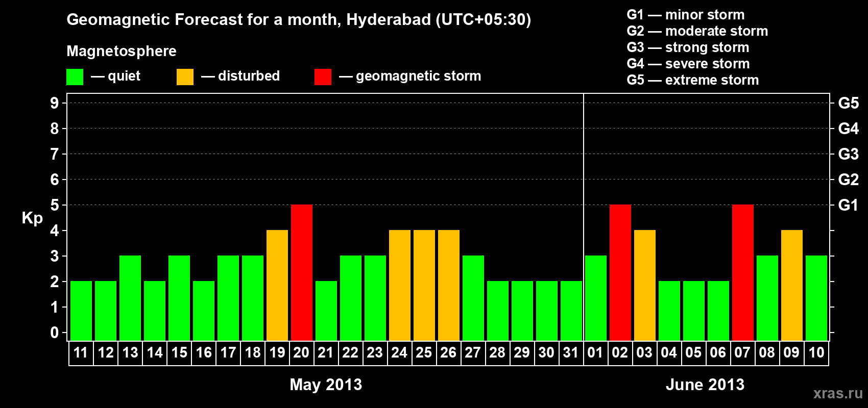
Task: Click the orange disturbed legend swatch
Action: click(185, 77)
